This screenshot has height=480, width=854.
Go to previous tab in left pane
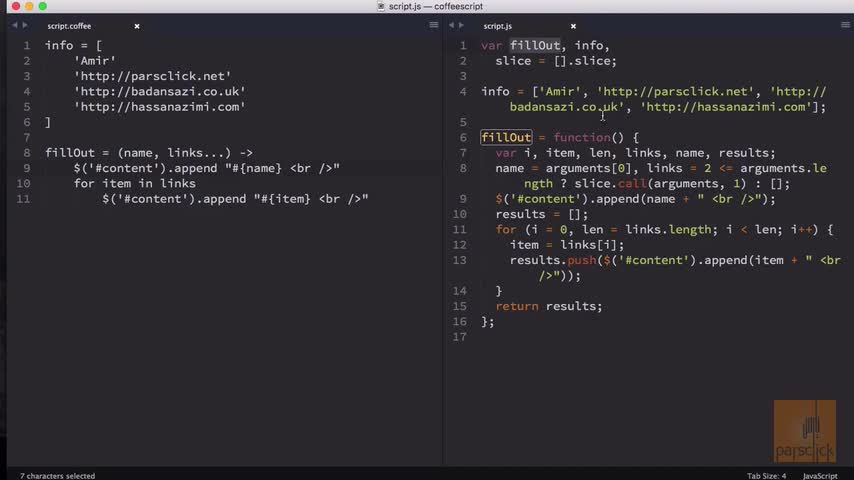[x=14, y=25]
